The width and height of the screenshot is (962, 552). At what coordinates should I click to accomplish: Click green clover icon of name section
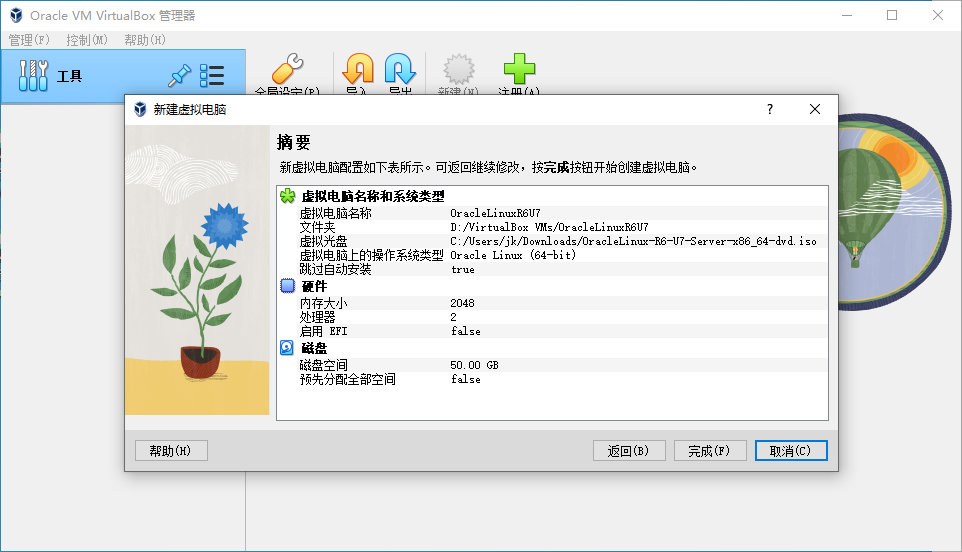click(x=288, y=196)
